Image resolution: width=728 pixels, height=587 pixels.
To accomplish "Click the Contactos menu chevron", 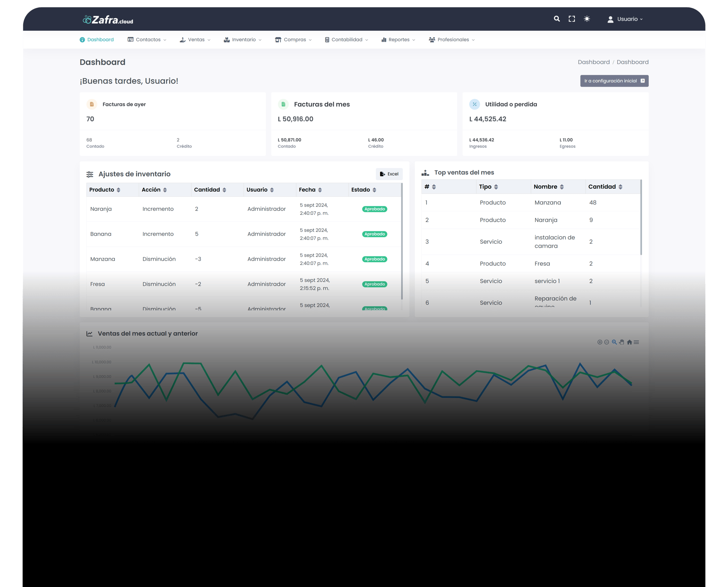I will 165,40.
